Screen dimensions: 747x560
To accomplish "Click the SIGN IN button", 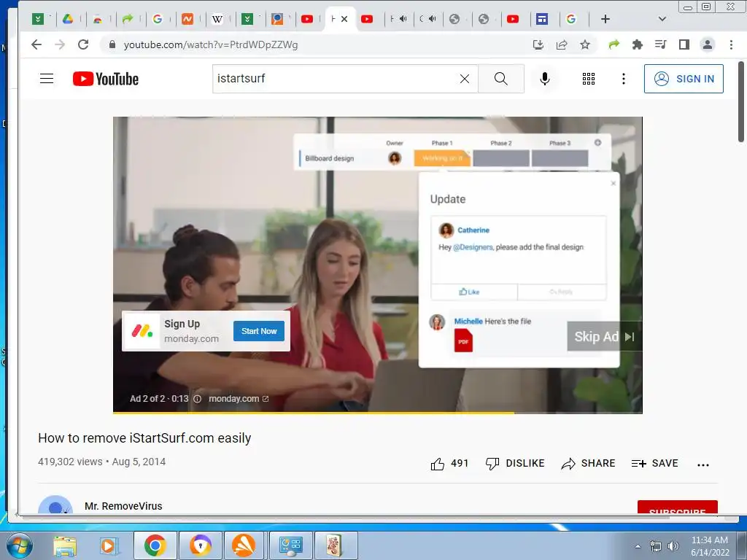I will click(684, 79).
